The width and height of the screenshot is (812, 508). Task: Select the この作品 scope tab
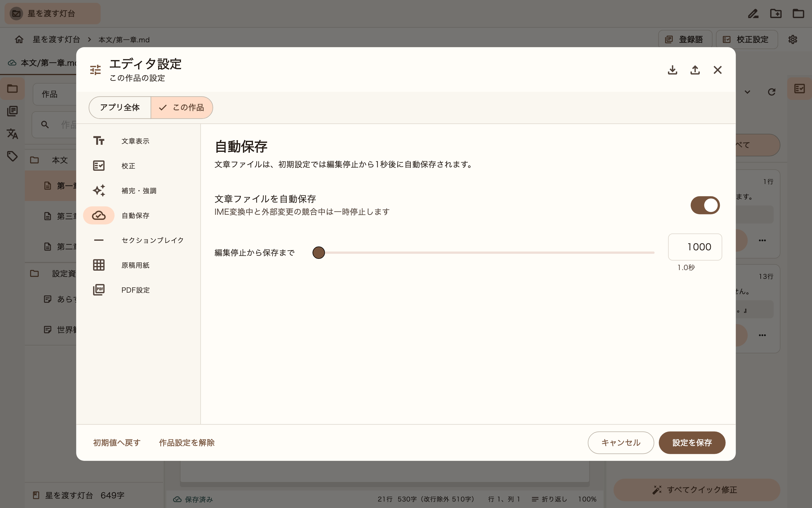[x=182, y=108]
